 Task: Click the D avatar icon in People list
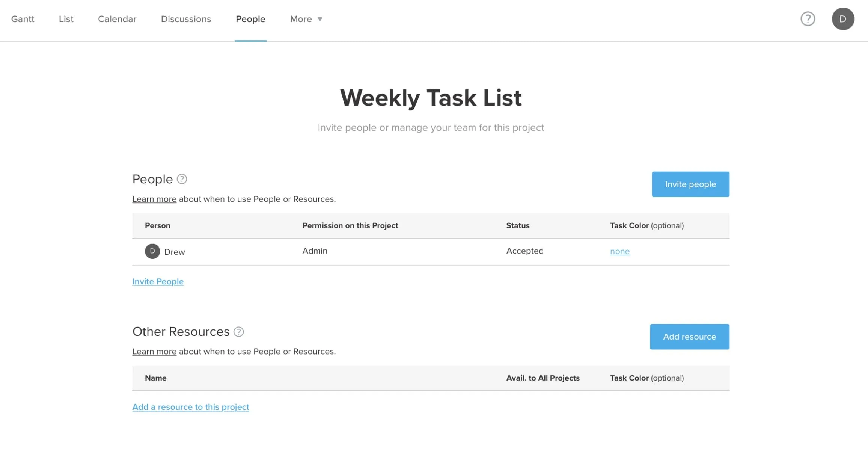click(x=152, y=251)
